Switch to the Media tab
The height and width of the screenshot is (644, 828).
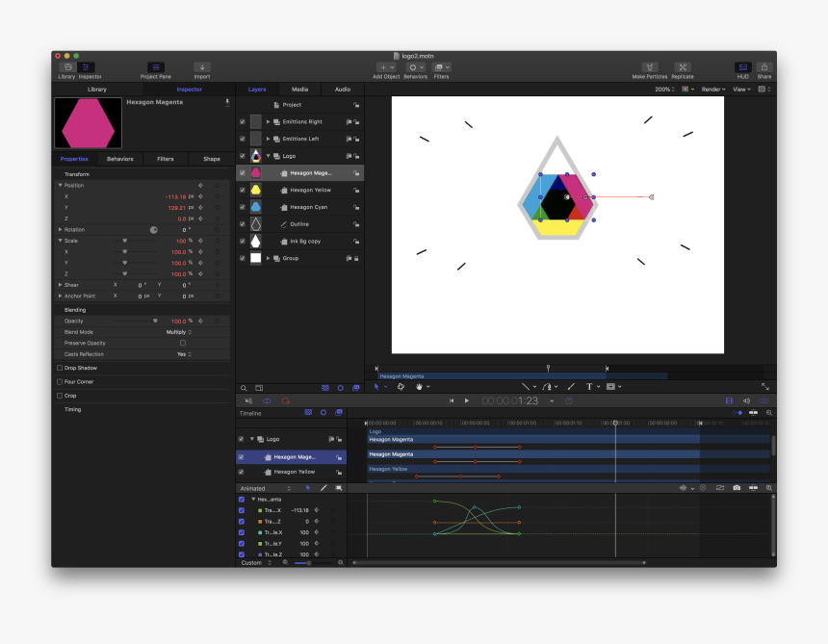click(x=299, y=89)
